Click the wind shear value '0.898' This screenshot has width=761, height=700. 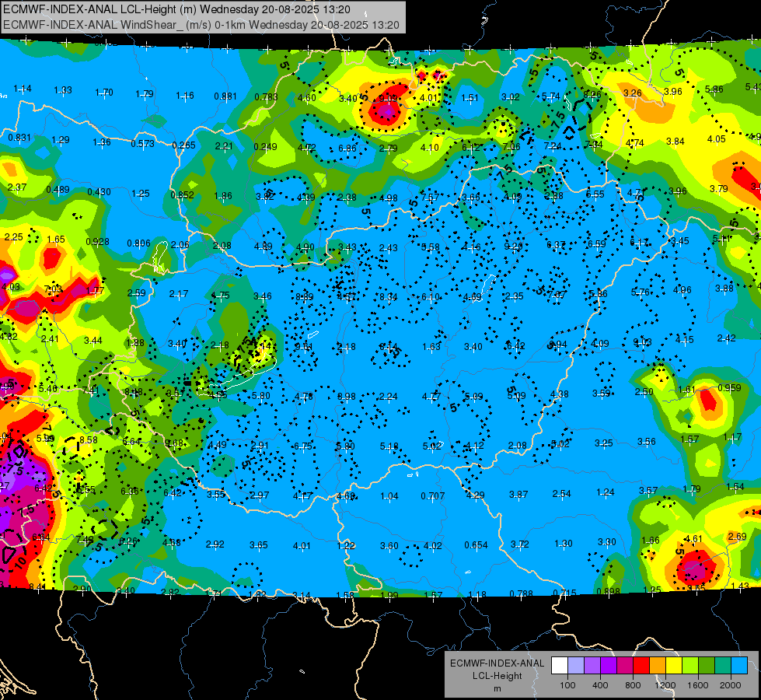pos(608,591)
